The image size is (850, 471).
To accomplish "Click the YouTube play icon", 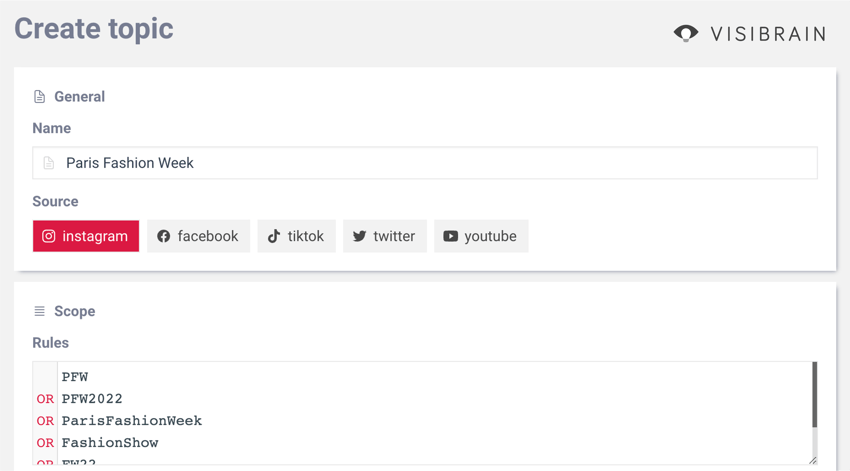I will pyautogui.click(x=450, y=236).
